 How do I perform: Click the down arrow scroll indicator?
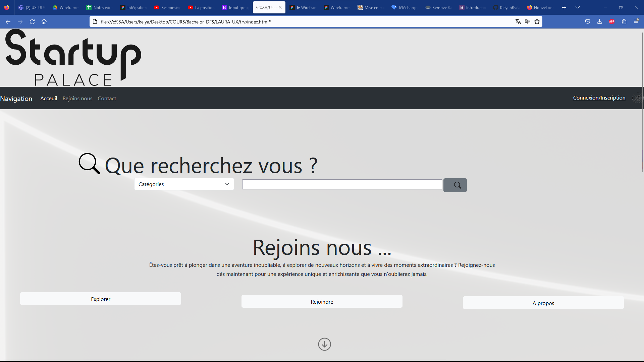(324, 344)
